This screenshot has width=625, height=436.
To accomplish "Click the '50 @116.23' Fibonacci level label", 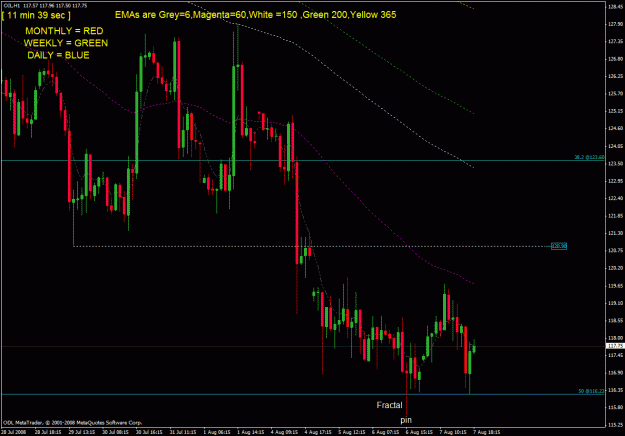I will point(591,391).
